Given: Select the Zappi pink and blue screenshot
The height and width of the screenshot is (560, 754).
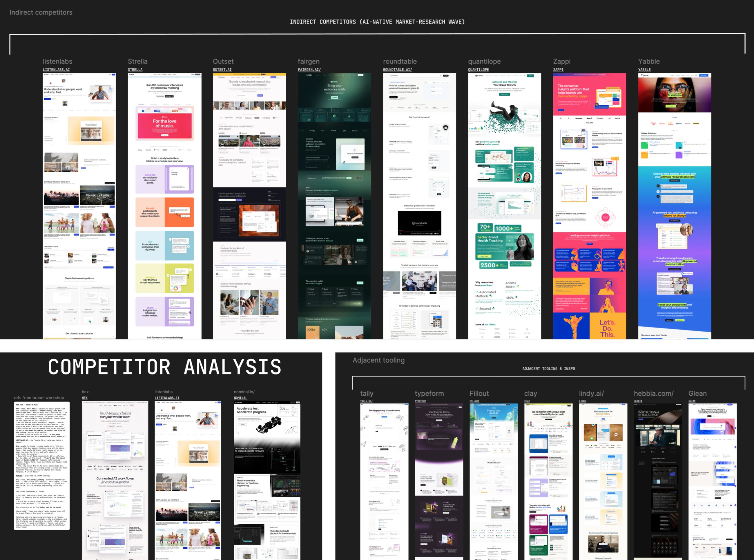Looking at the screenshot, I should (590, 206).
